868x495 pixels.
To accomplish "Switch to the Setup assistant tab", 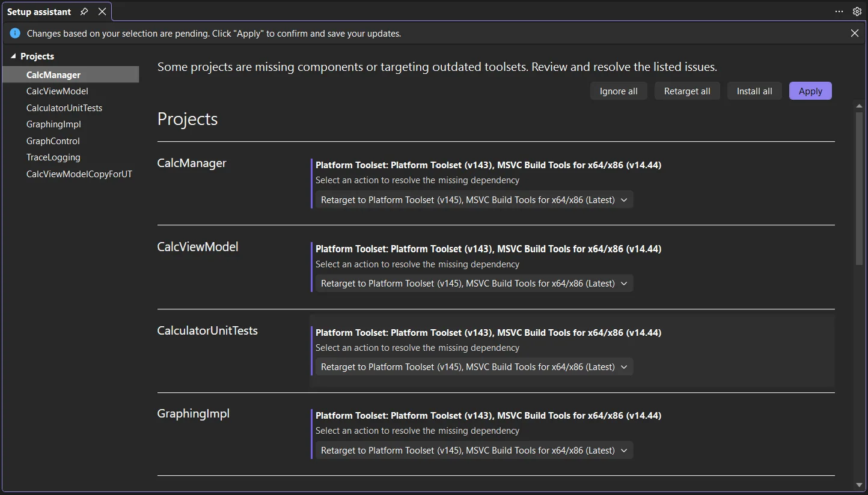I will (x=39, y=11).
